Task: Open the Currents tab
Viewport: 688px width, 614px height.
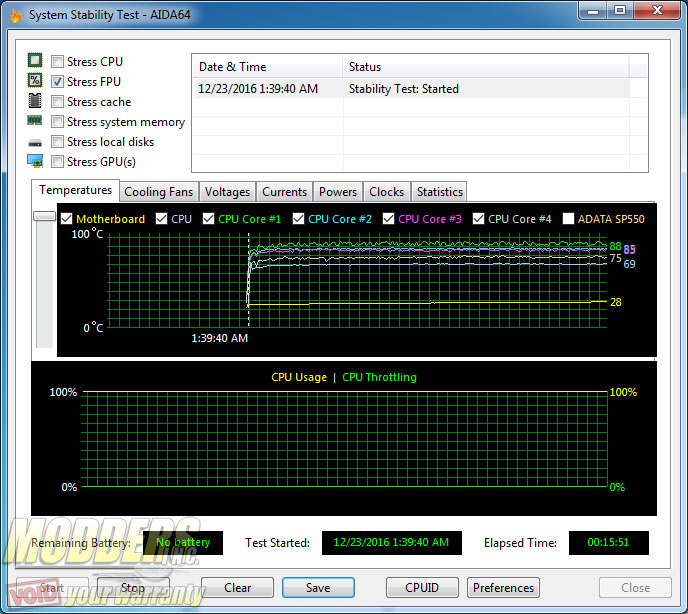Action: coord(284,192)
